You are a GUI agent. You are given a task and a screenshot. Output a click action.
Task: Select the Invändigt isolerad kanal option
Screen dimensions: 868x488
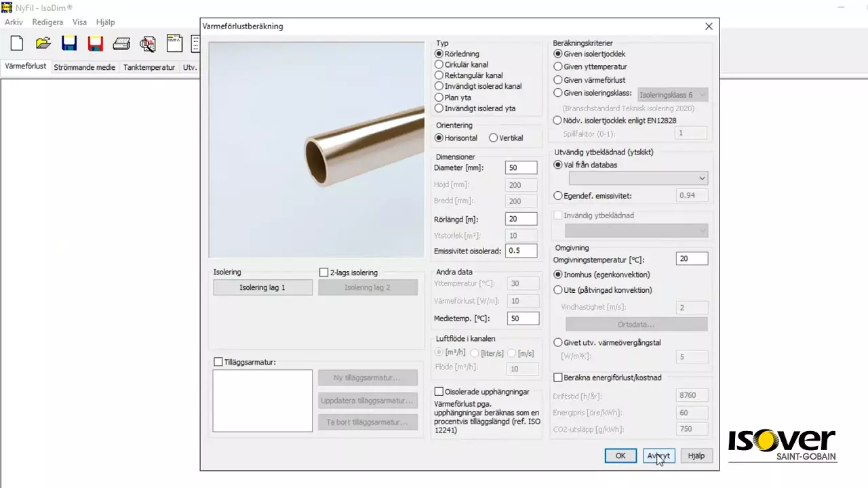point(439,86)
